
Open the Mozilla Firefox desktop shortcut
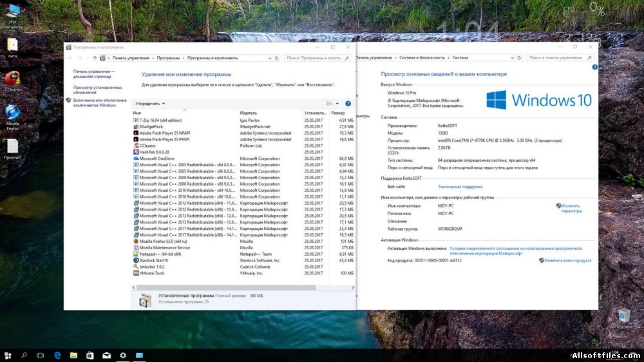(x=13, y=117)
